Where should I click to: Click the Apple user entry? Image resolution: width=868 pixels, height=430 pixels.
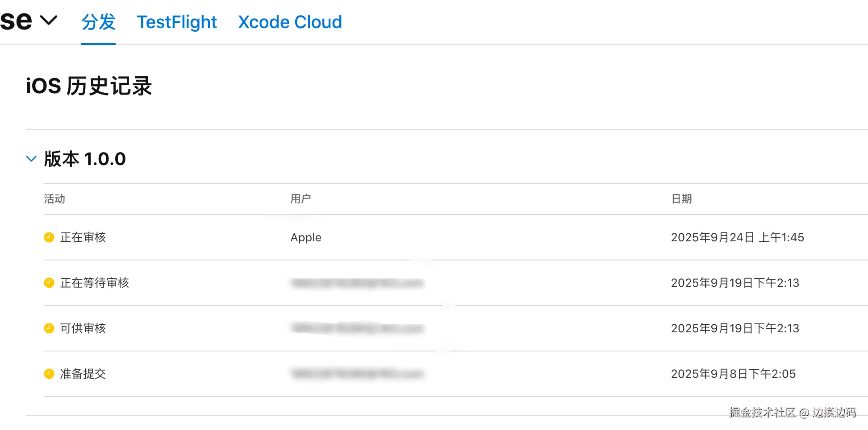(306, 237)
